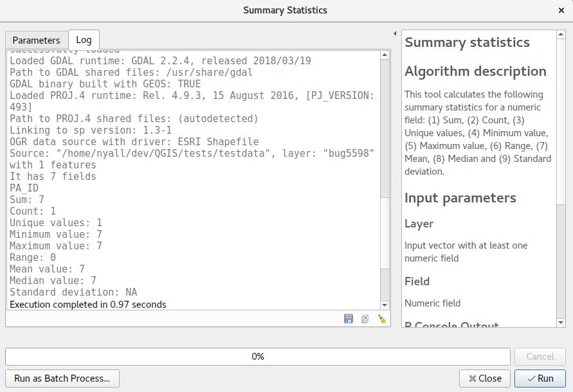
Task: Click 'Minimum value: 7' log line
Action: pyautogui.click(x=56, y=234)
